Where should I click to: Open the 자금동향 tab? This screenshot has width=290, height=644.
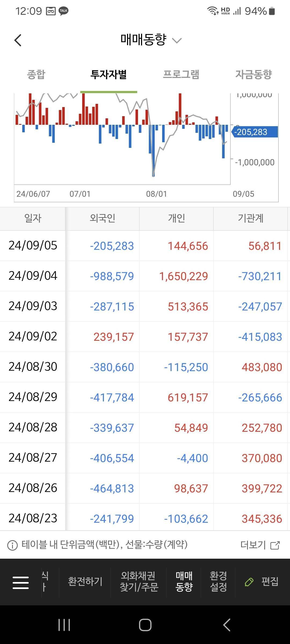[x=253, y=74]
